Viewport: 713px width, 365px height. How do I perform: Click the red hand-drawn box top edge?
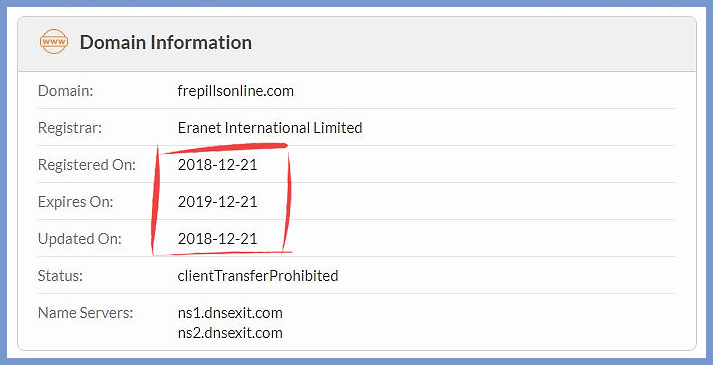click(x=224, y=148)
